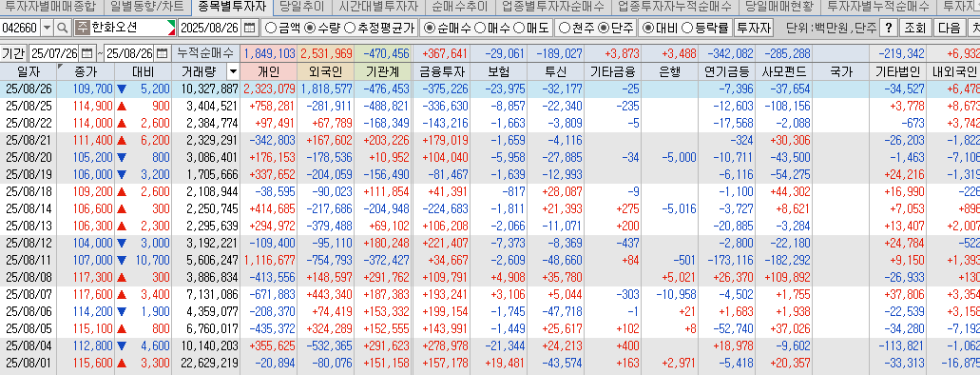Select the 수량 radio button
Screen dimensions: 980x375
(310, 29)
